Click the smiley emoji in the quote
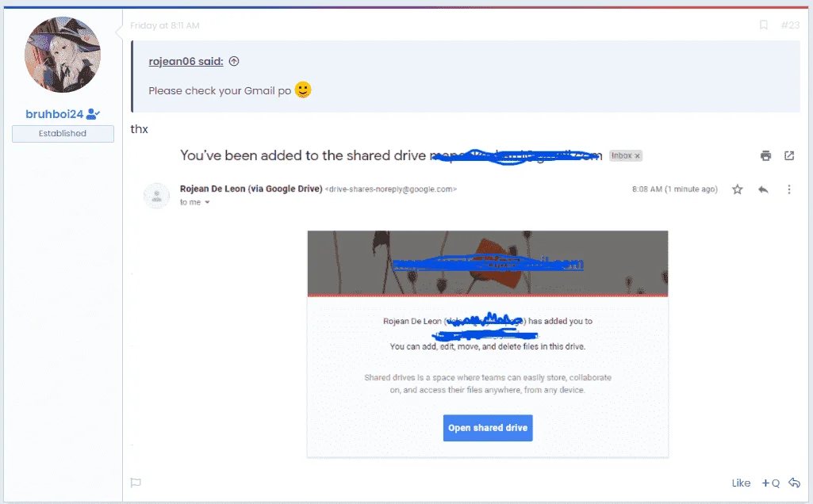This screenshot has height=504, width=813. click(x=303, y=90)
